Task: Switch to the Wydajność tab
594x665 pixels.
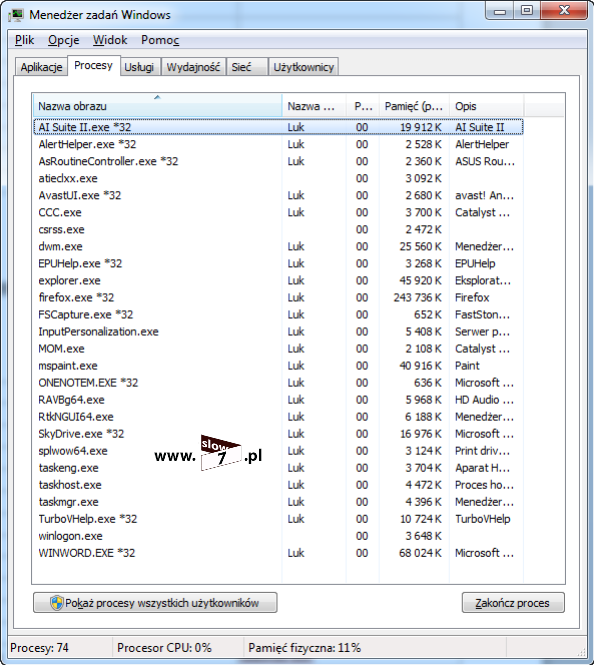Action: (193, 67)
